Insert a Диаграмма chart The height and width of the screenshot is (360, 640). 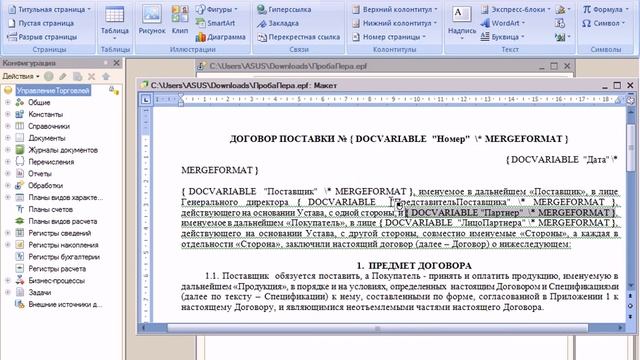[220, 37]
